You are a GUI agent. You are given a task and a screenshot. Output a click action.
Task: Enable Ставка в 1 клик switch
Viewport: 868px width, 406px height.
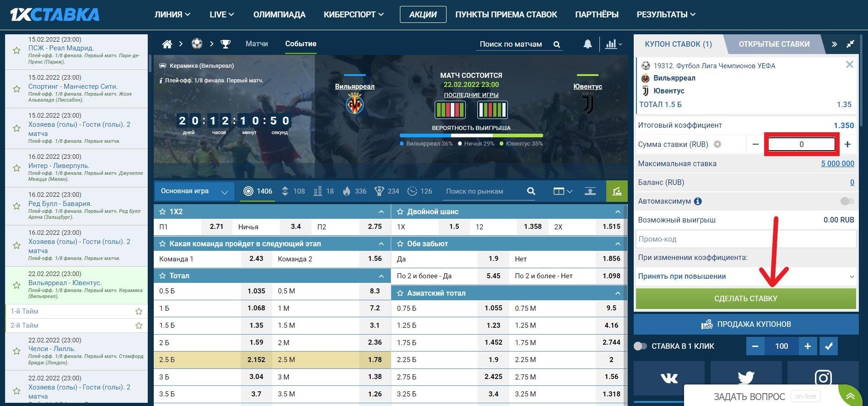(640, 346)
